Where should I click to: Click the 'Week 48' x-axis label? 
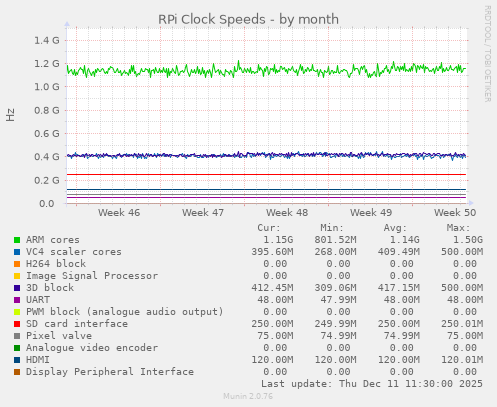click(287, 213)
